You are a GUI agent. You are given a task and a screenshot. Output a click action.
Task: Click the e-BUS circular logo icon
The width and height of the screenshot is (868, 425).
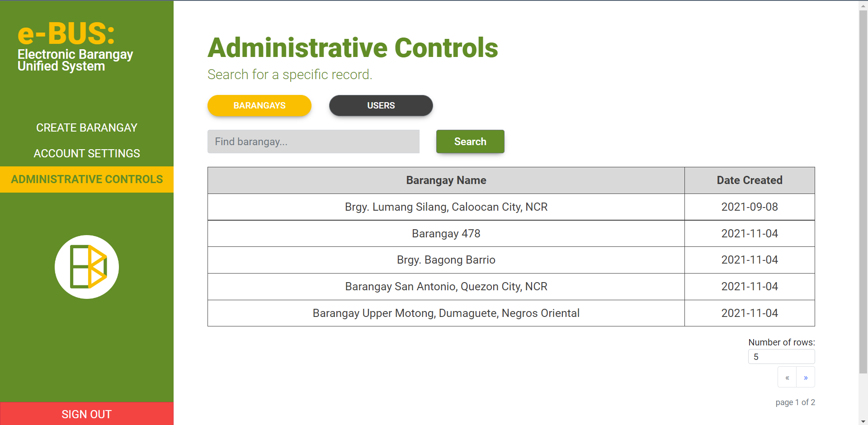[x=87, y=267]
